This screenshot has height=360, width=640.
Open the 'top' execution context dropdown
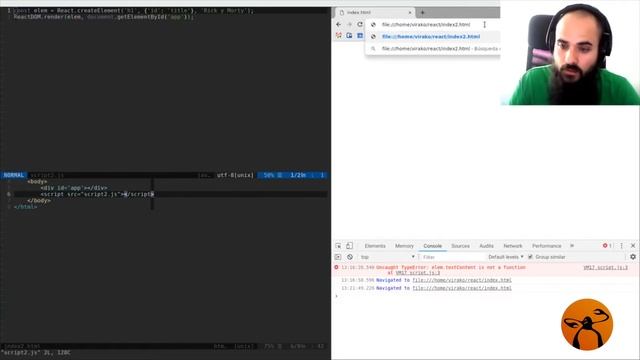(x=387, y=257)
